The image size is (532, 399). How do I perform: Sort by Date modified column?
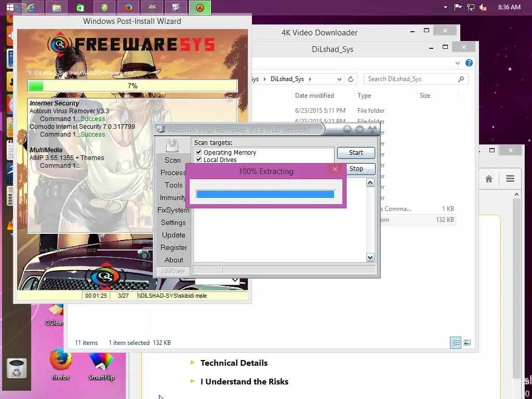(x=314, y=96)
